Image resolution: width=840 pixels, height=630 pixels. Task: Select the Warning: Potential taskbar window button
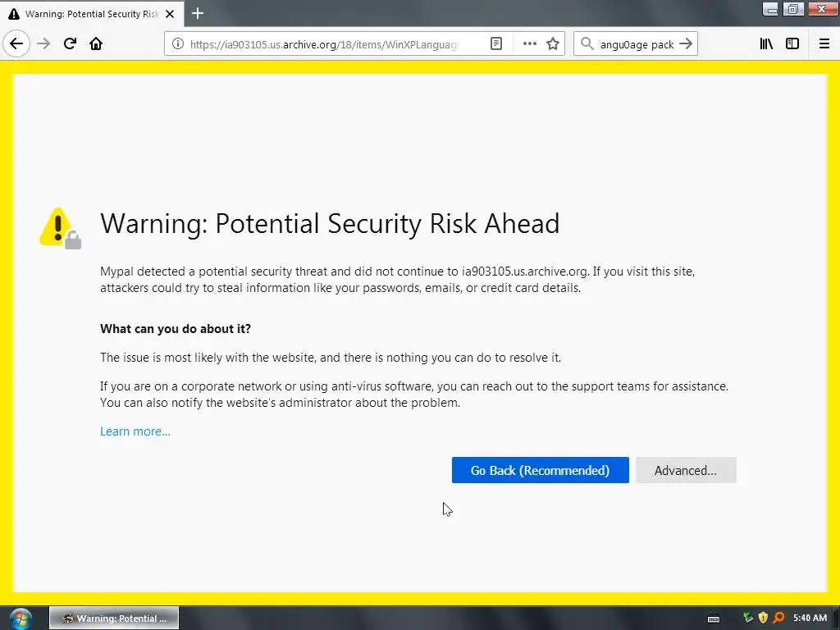pos(114,619)
